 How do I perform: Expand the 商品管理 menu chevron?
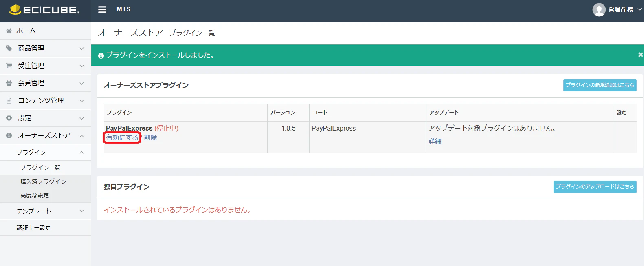82,49
